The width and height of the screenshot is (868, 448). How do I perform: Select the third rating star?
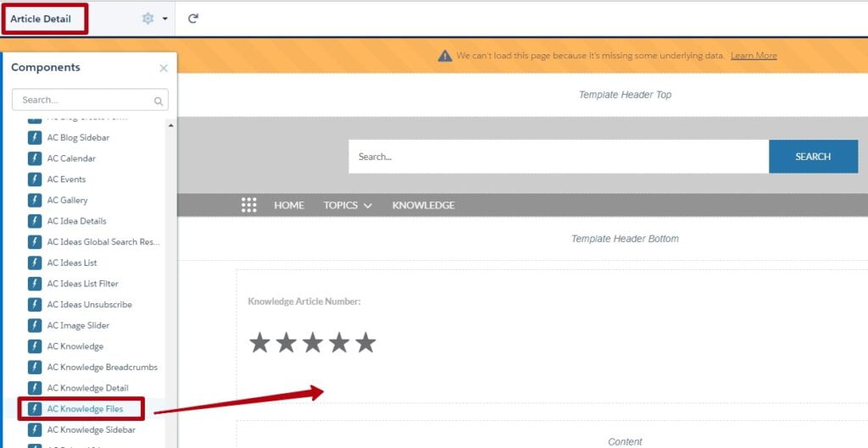(x=313, y=343)
